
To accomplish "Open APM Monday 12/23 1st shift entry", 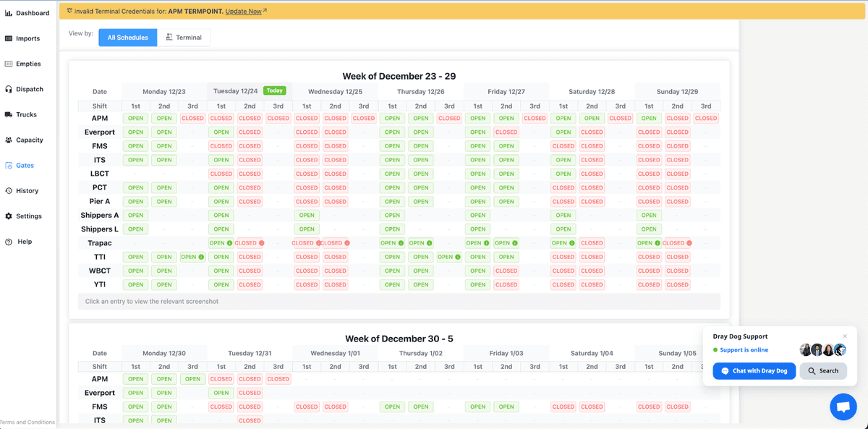I will coord(135,118).
